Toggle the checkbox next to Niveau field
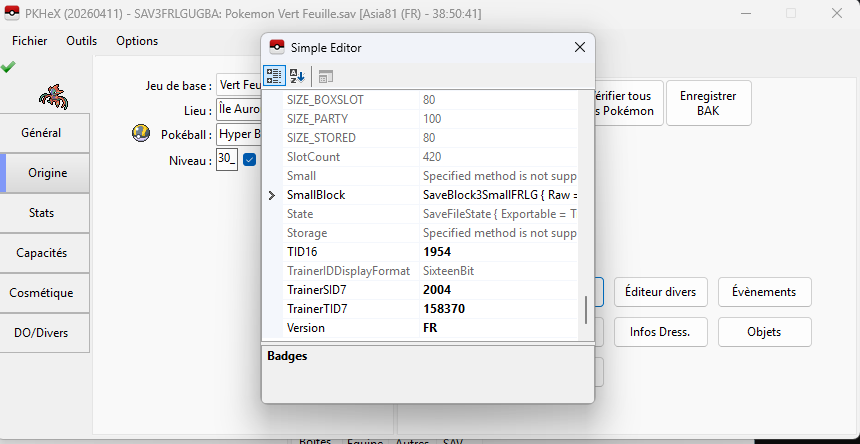This screenshot has height=444, width=860. click(x=250, y=160)
